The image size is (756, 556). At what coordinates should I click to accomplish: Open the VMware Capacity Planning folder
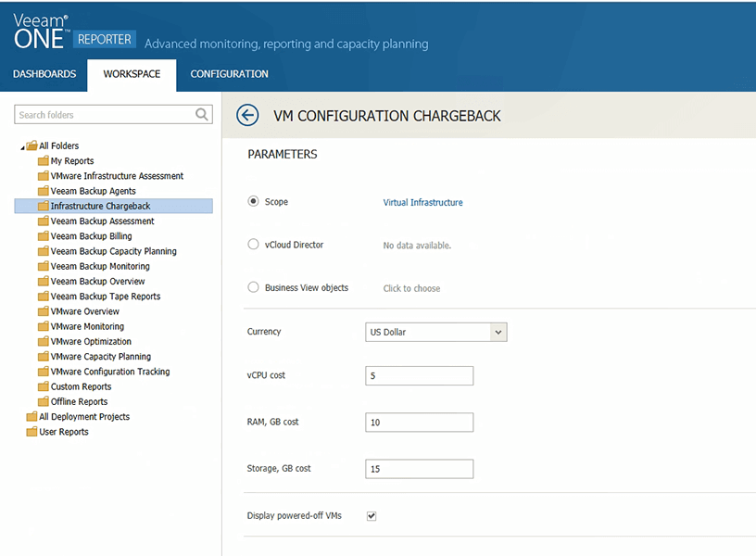coord(101,357)
